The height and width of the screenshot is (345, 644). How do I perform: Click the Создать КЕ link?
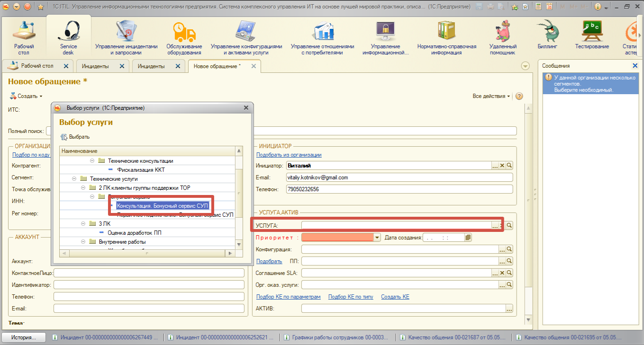(395, 297)
